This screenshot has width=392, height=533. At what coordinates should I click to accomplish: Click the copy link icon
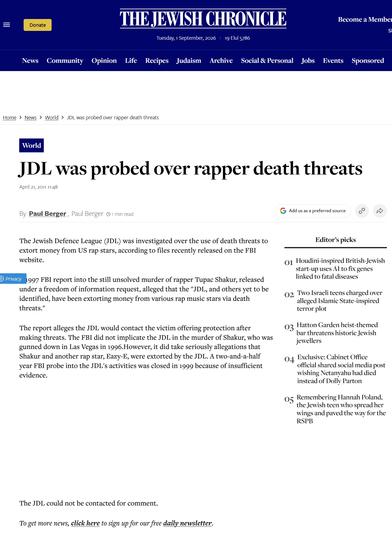pyautogui.click(x=362, y=211)
